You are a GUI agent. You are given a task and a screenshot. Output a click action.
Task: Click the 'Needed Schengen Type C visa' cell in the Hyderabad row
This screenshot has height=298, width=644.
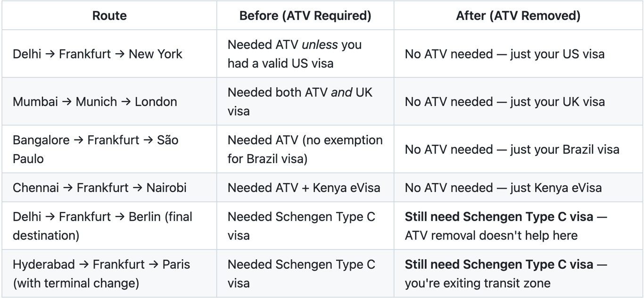point(301,273)
